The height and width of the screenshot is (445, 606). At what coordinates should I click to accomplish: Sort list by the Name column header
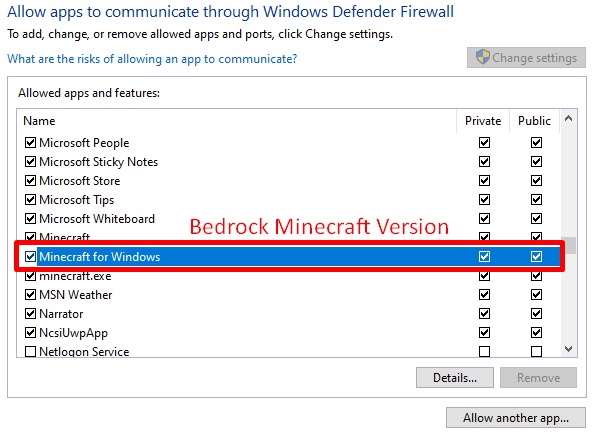tap(40, 121)
